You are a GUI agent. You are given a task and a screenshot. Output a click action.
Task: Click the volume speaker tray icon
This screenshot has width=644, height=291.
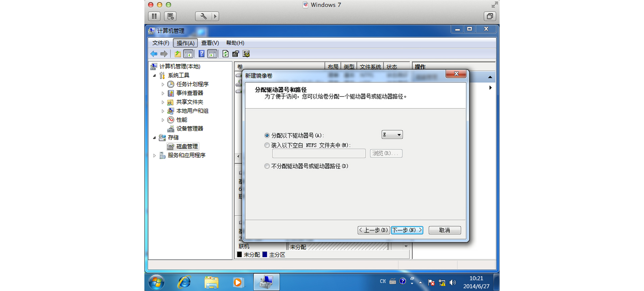(453, 283)
